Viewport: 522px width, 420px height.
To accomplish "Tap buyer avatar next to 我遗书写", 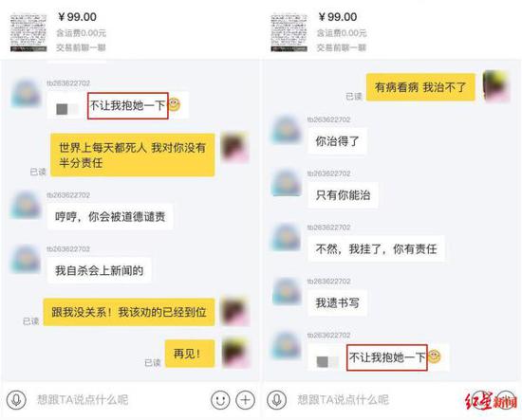I will [x=287, y=291].
